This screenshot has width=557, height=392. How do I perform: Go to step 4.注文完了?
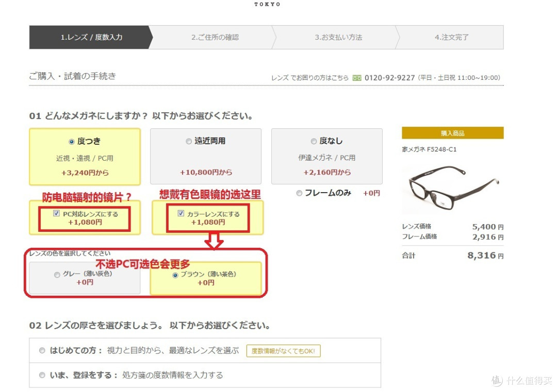point(451,37)
